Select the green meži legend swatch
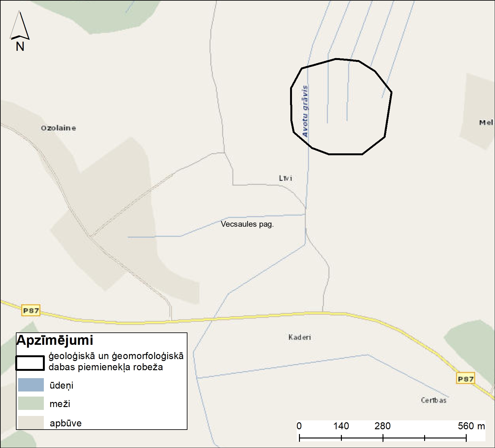Image resolution: width=495 pixels, height=448 pixels. tap(31, 403)
